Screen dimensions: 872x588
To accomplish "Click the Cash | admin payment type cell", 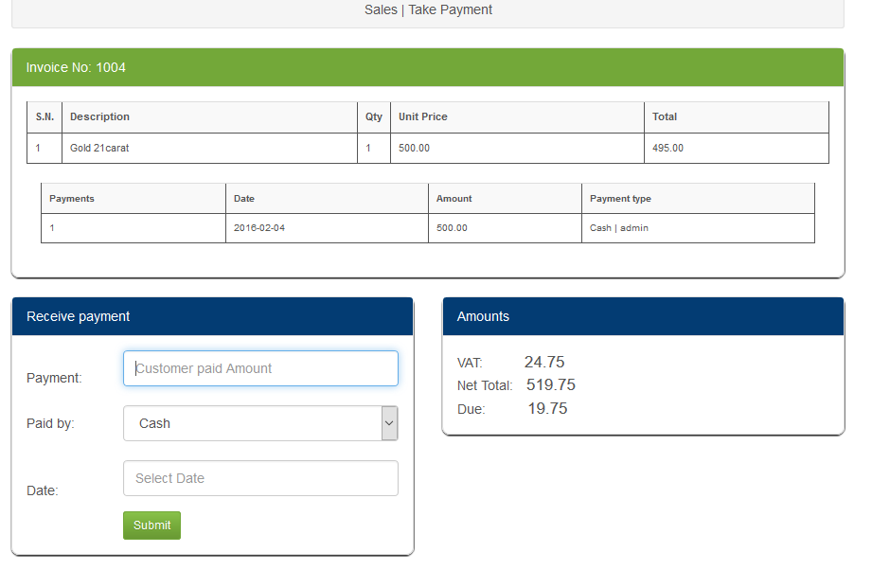I will [x=698, y=228].
